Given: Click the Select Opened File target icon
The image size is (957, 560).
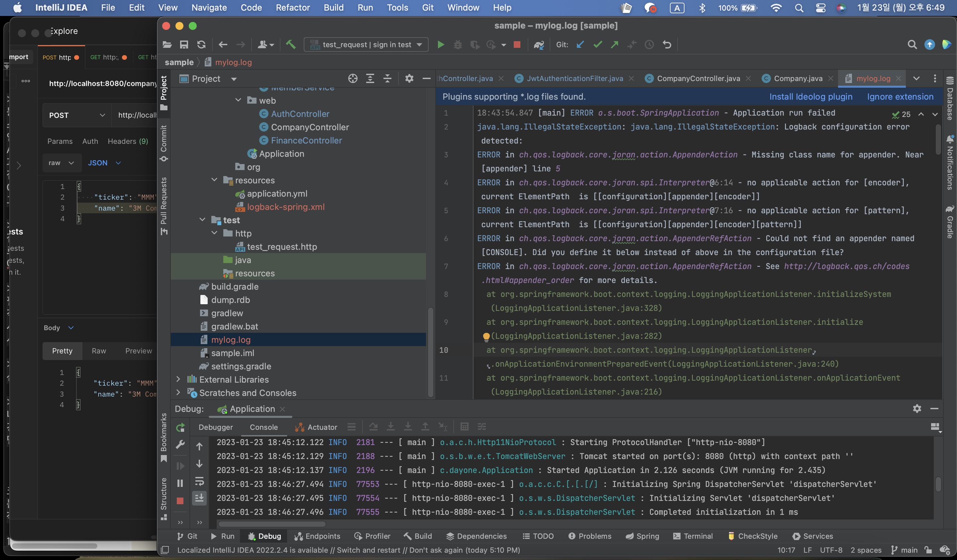Looking at the screenshot, I should point(353,79).
